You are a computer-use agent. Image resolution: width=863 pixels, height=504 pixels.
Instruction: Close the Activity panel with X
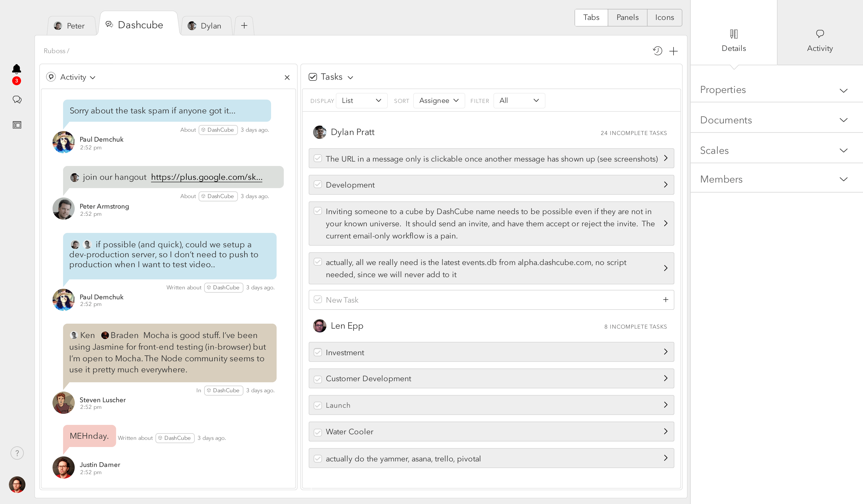point(287,77)
